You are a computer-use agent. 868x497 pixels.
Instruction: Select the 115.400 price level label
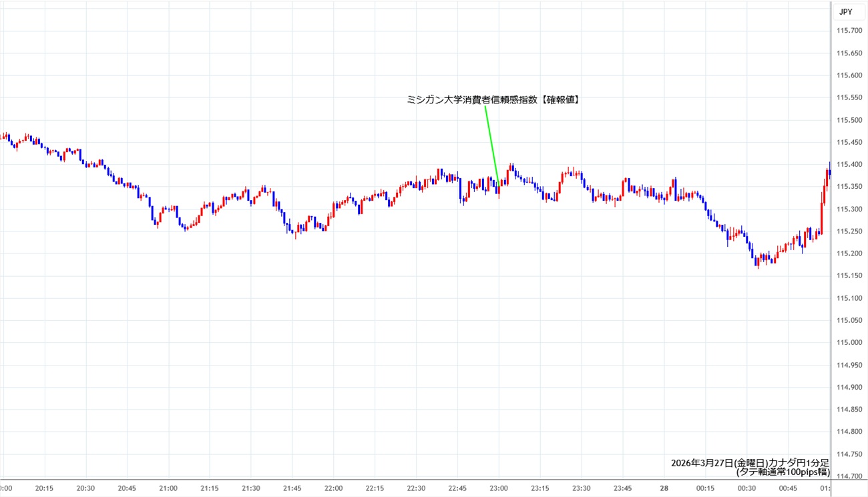click(848, 165)
